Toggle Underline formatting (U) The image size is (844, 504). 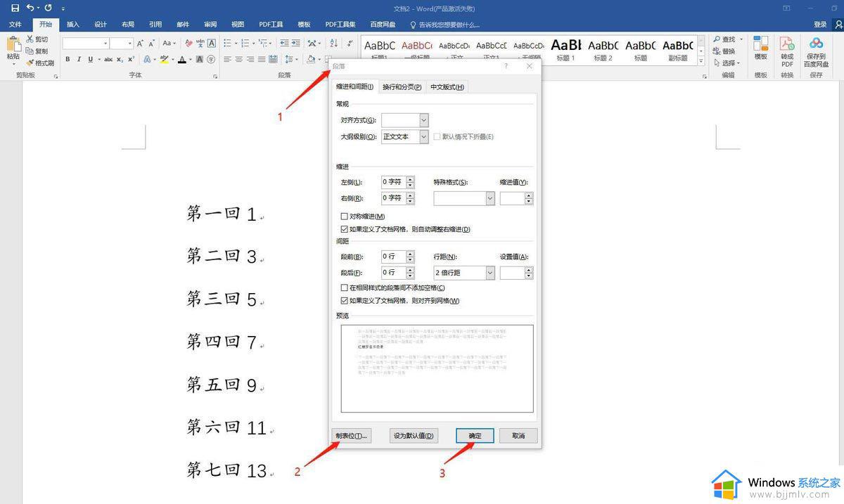click(92, 60)
